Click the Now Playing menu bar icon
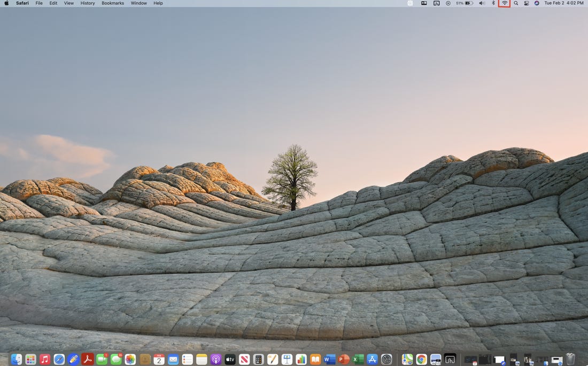Viewport: 588px width, 366px height. (x=448, y=3)
